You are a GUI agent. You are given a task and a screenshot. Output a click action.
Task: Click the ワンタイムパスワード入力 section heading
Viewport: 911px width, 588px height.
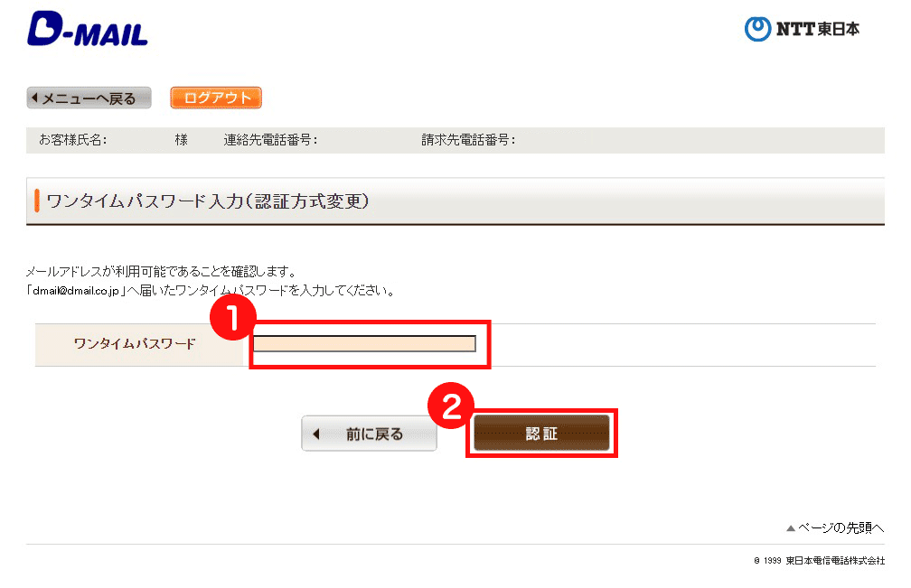point(208,201)
